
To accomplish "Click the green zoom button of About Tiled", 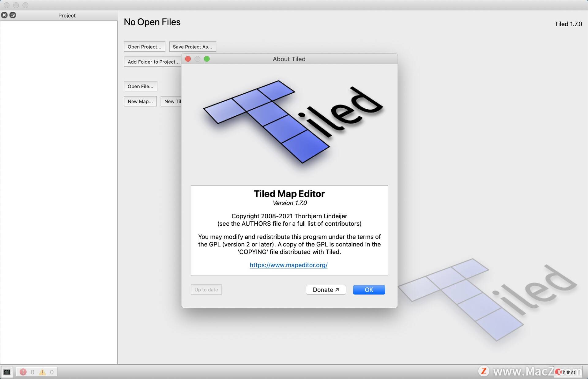I will [x=207, y=59].
